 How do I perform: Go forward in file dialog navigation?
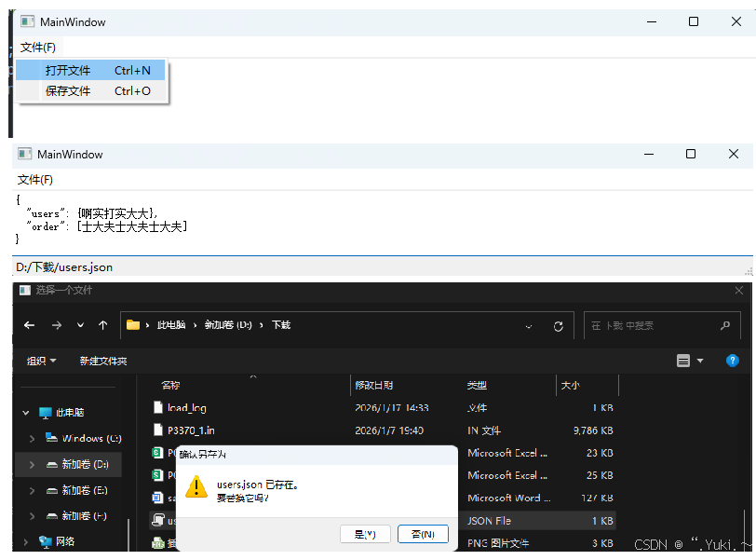click(57, 325)
